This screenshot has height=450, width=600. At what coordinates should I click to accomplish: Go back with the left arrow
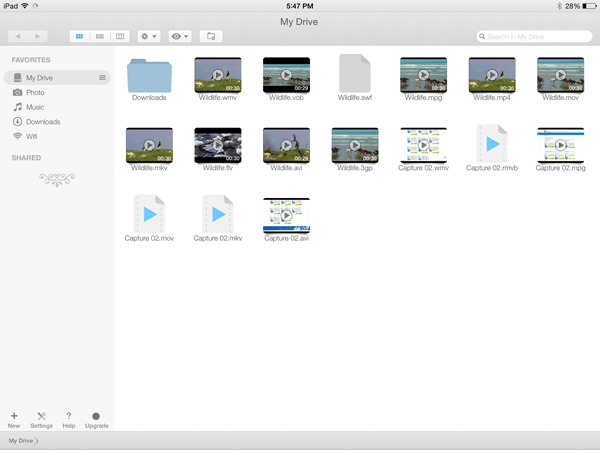17,36
